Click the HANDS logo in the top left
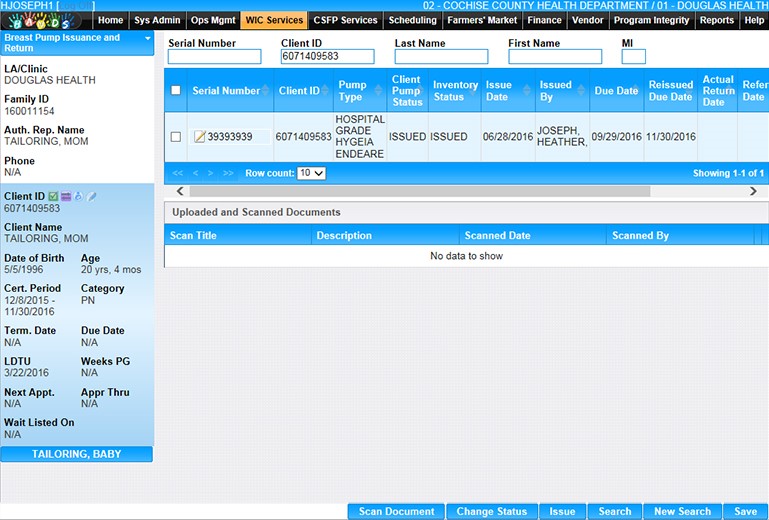Viewport: 769px width, 520px height. (x=47, y=20)
